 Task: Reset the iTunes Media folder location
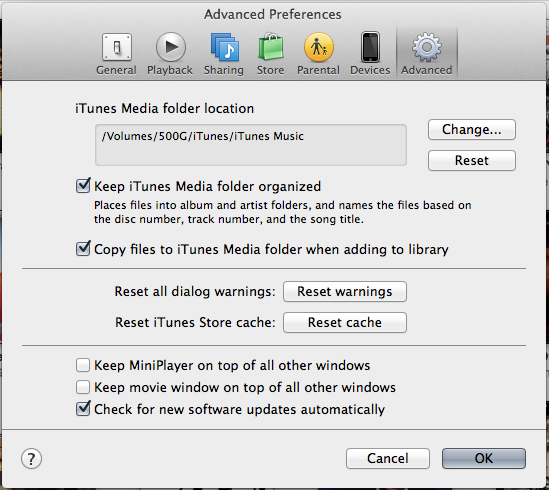[472, 160]
